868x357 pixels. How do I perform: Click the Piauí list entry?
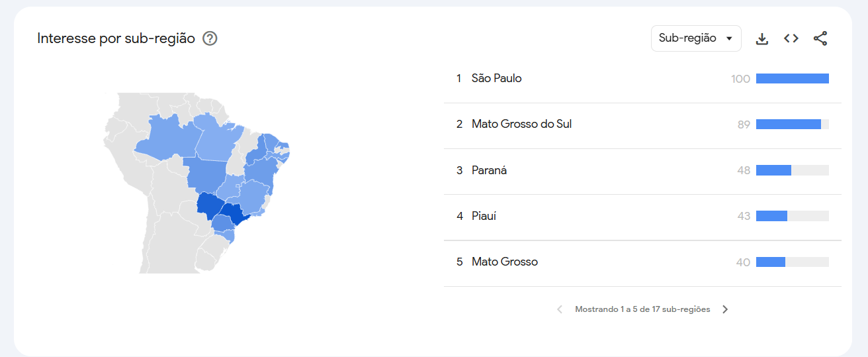484,217
